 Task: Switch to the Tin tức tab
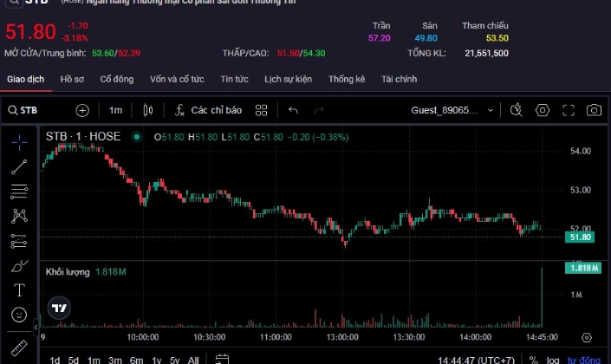pyautogui.click(x=234, y=79)
